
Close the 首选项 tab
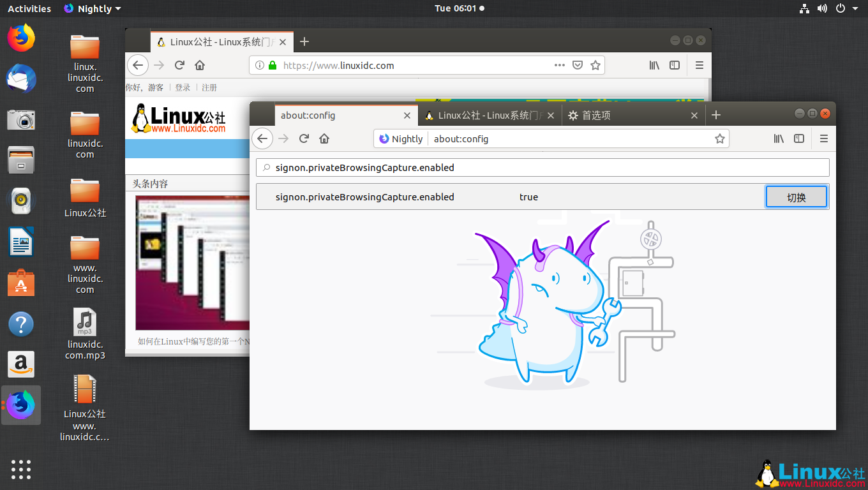[694, 115]
